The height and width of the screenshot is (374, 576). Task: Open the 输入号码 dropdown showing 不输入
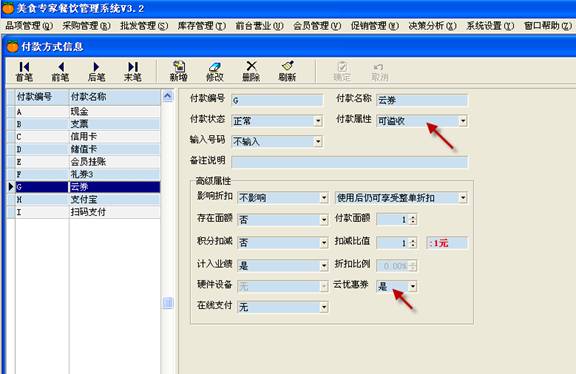[x=318, y=141]
